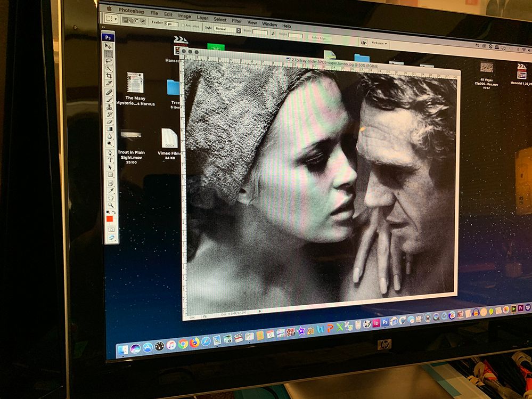The height and width of the screenshot is (399, 532).
Task: Click swap width and height button
Action: click(273, 34)
